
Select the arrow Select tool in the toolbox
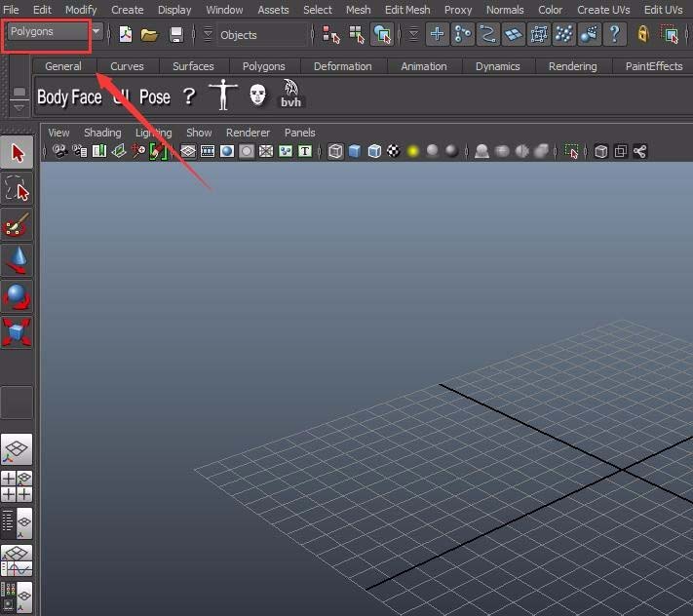(x=17, y=152)
